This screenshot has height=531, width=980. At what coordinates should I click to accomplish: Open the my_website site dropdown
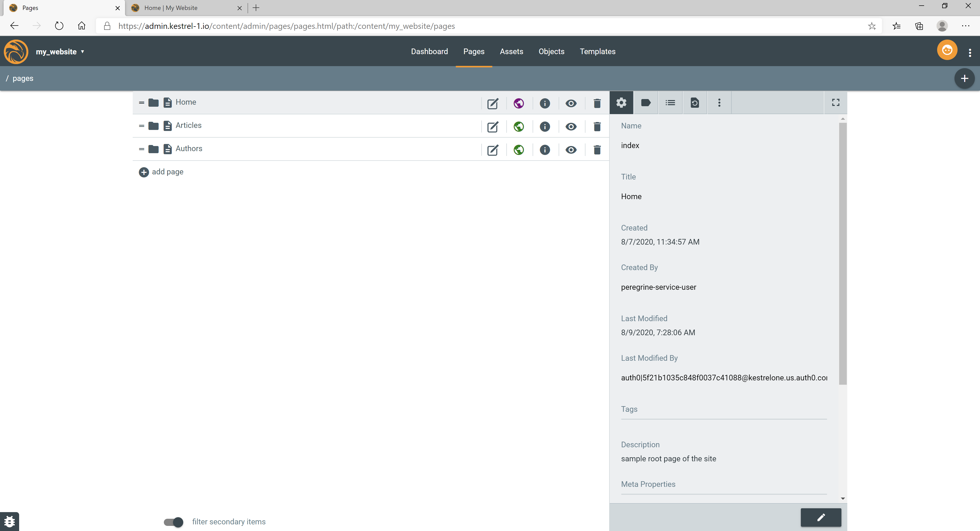coord(60,51)
